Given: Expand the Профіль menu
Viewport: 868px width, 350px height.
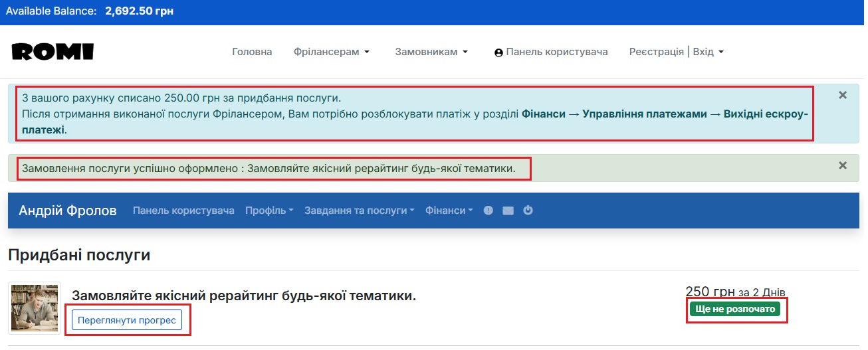Looking at the screenshot, I should tap(269, 211).
